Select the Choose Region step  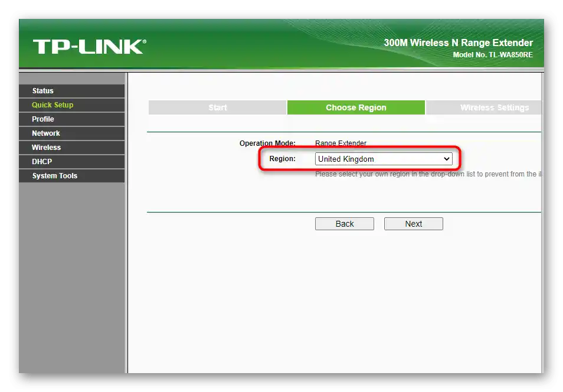tap(356, 107)
